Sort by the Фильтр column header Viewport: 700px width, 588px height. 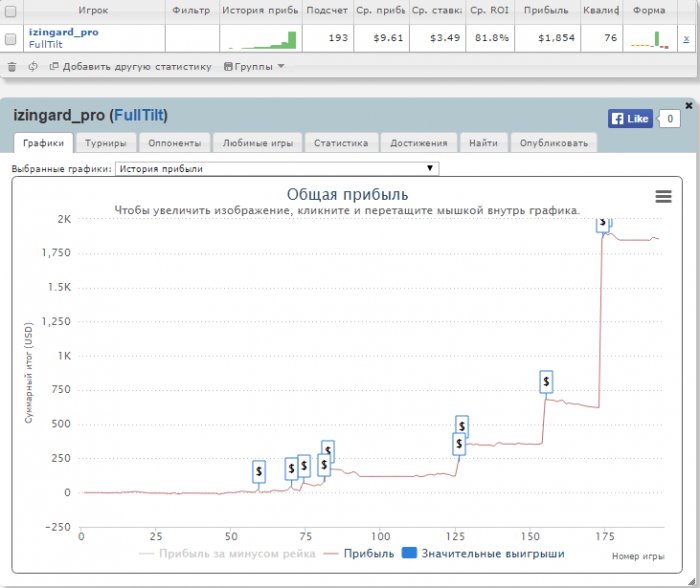[x=192, y=11]
